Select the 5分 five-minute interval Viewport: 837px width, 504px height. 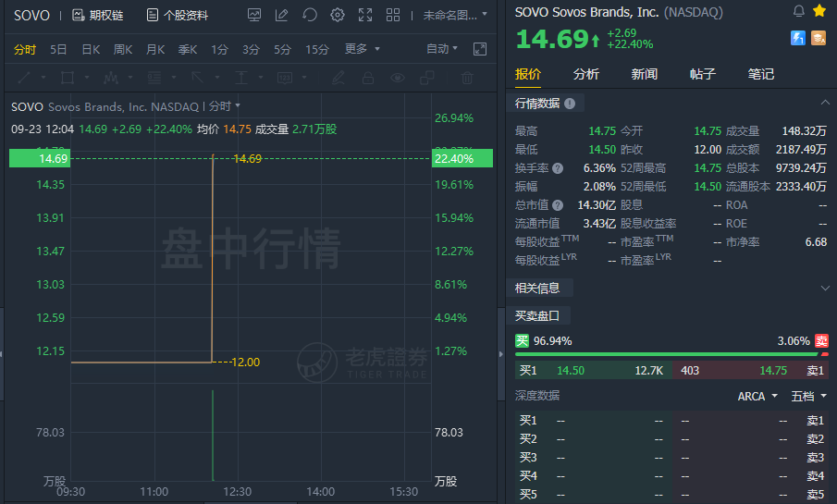282,49
